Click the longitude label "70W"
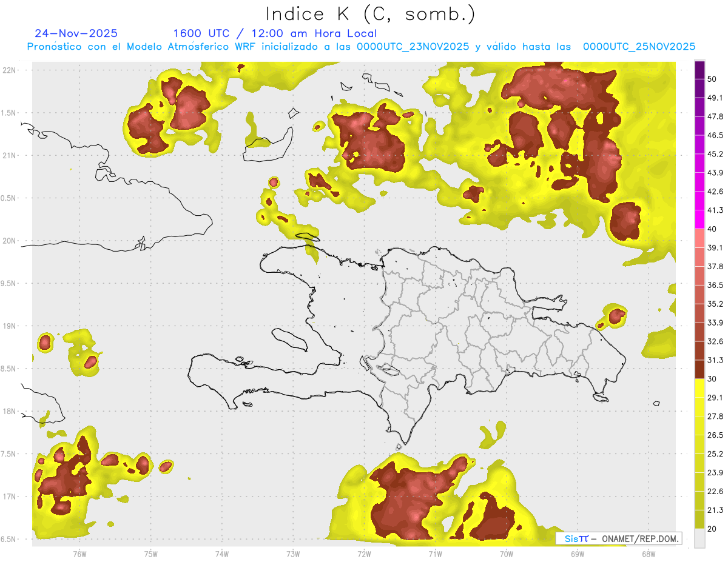This screenshot has width=728, height=562. click(507, 554)
